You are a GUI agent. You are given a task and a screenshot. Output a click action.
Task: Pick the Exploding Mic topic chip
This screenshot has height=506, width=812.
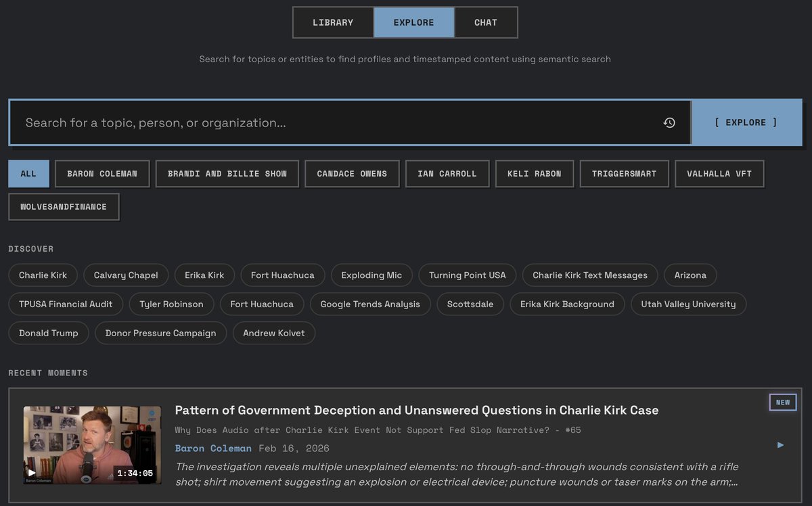tap(371, 275)
